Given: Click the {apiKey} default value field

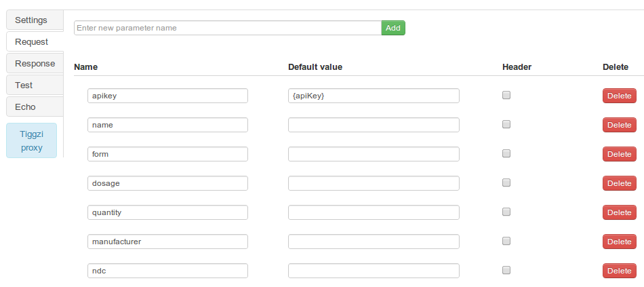Looking at the screenshot, I should pos(374,96).
